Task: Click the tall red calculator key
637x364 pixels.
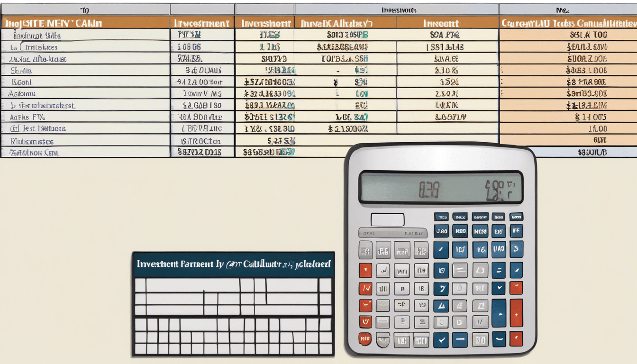Action: coord(516,312)
